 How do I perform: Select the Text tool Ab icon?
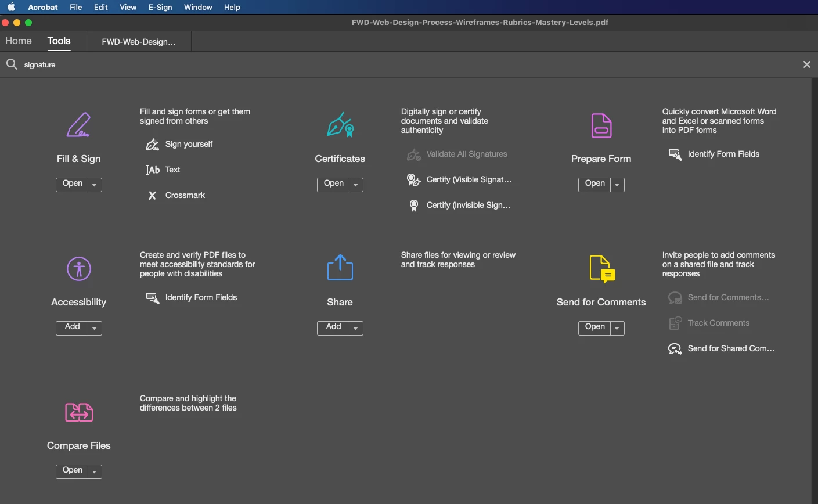(x=152, y=170)
